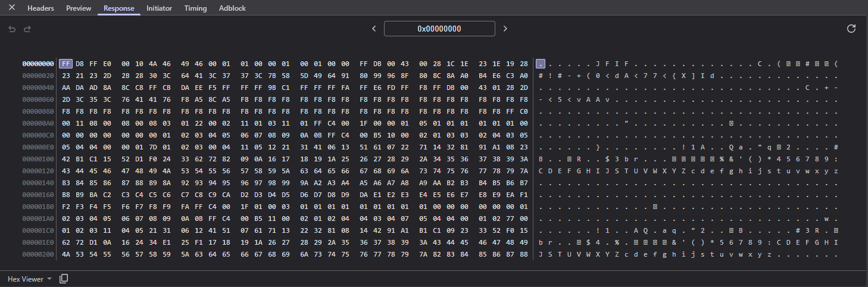Open the Preview tab
The height and width of the screenshot is (287, 868).
pyautogui.click(x=79, y=8)
